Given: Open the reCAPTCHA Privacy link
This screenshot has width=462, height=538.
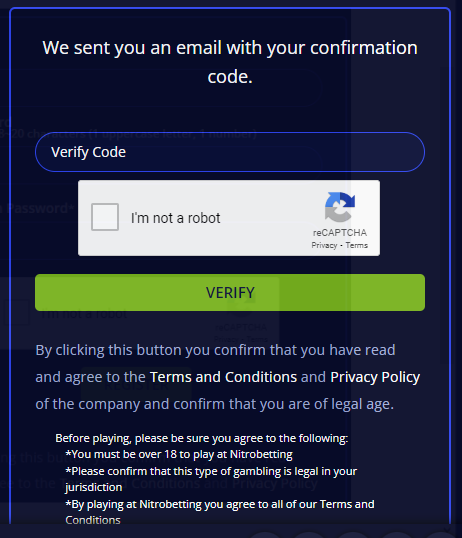Looking at the screenshot, I should 324,245.
